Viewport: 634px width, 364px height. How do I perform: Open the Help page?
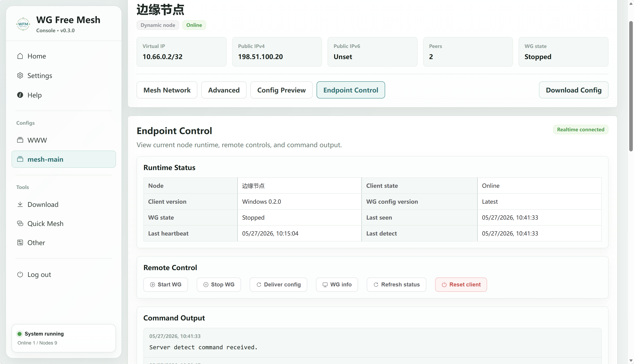click(x=64, y=95)
